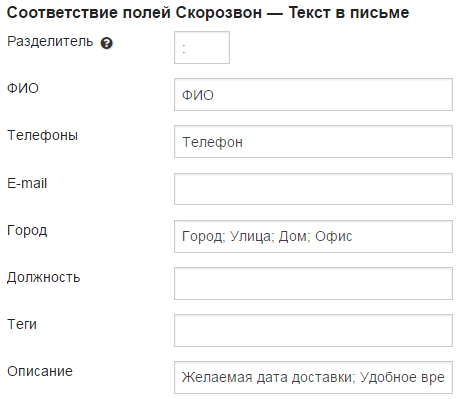Click Соответствие полей at the heading start
460x399 pixels.
[89, 13]
